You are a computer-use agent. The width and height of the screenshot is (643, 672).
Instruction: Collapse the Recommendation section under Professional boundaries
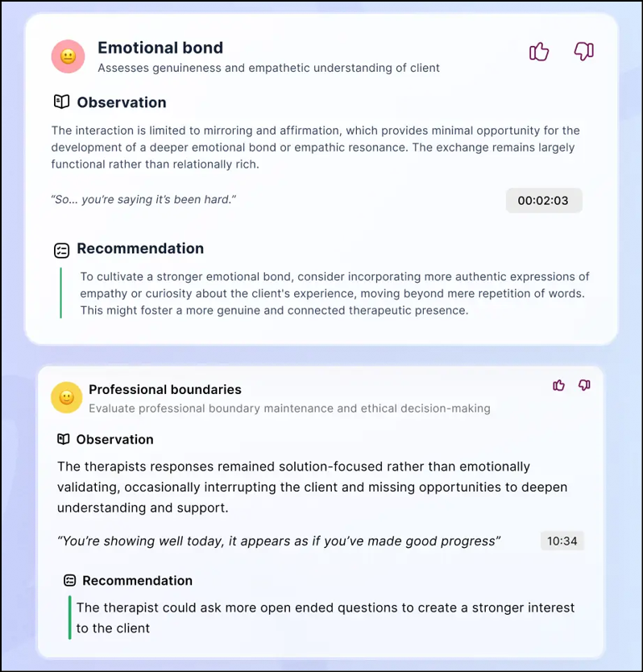tap(136, 580)
